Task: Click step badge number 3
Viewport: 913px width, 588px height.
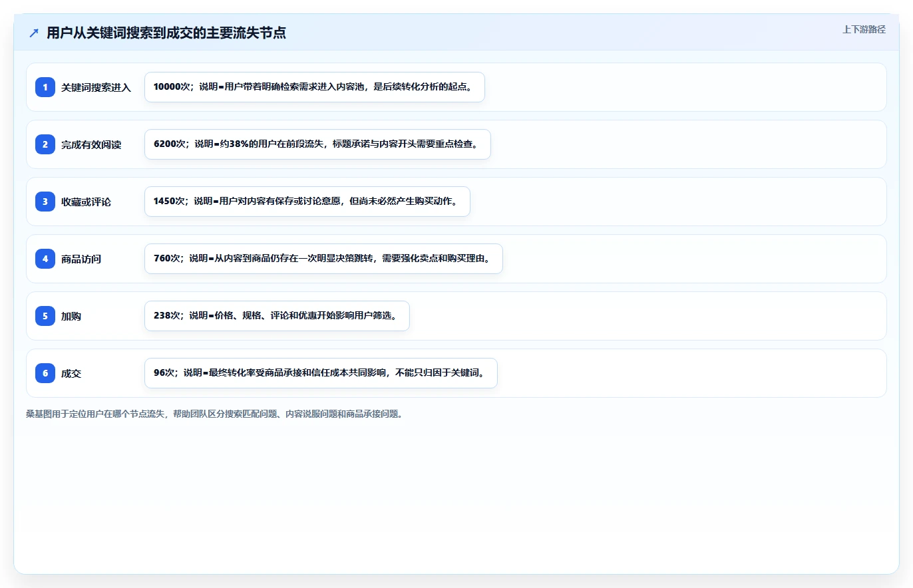Action: click(x=45, y=202)
